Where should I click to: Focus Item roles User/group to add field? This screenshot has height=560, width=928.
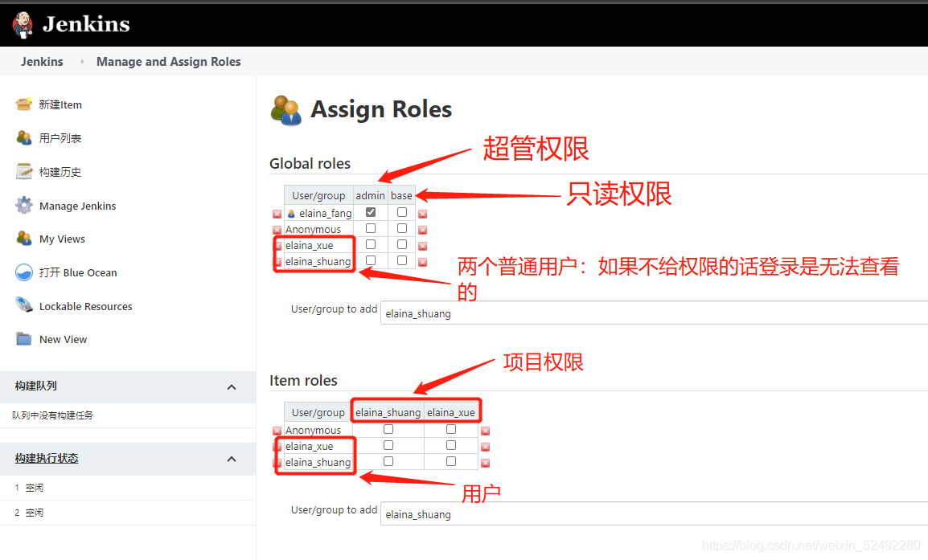[x=654, y=514]
